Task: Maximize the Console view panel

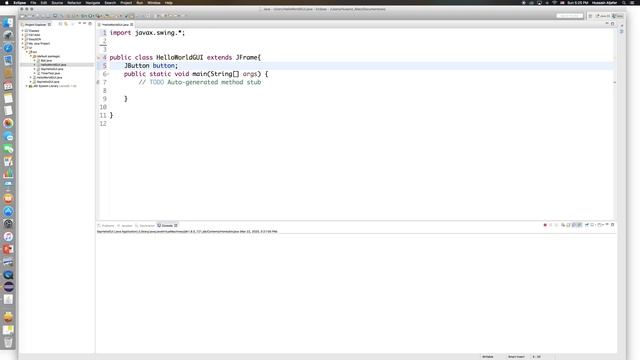Action: tap(613, 224)
